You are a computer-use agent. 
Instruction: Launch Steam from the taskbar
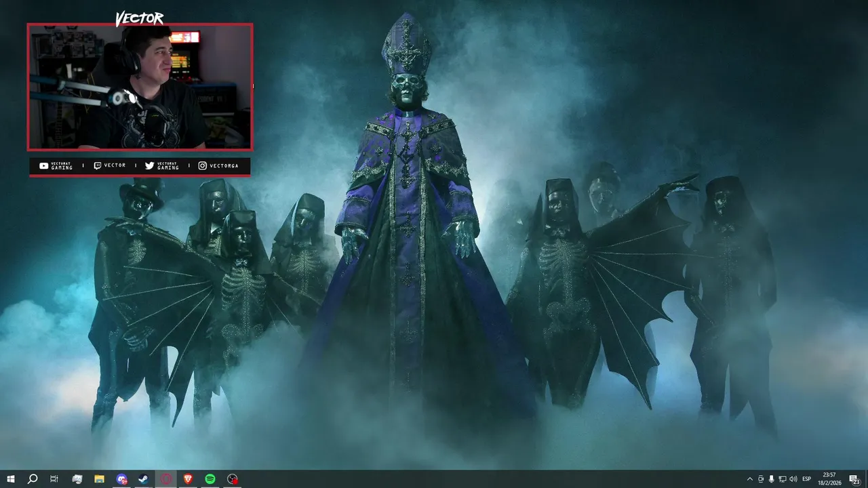click(144, 479)
